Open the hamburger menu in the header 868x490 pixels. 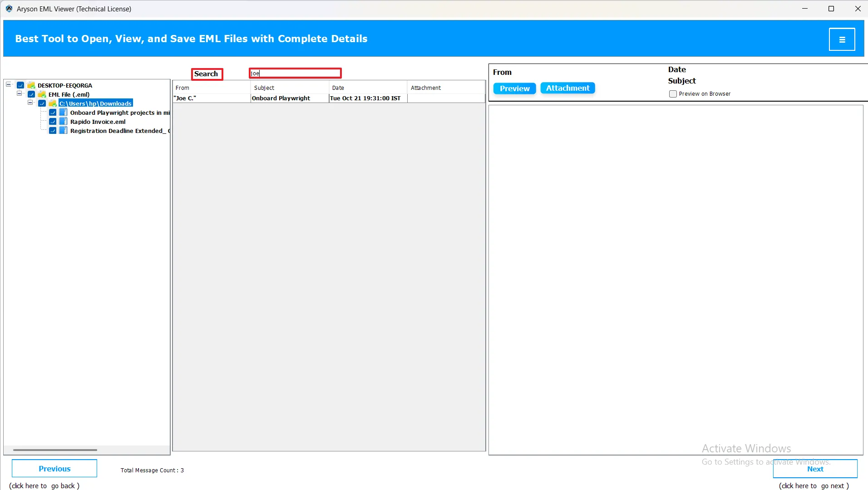coord(842,39)
